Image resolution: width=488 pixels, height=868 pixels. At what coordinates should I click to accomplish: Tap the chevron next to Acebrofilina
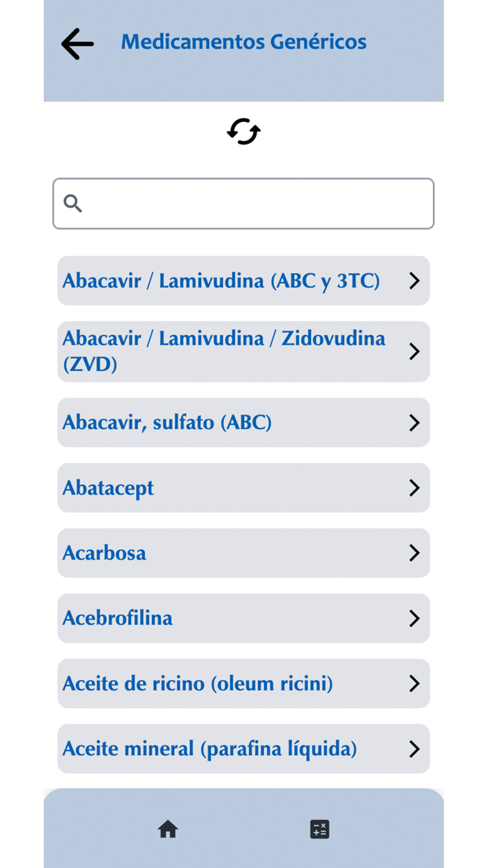(414, 618)
